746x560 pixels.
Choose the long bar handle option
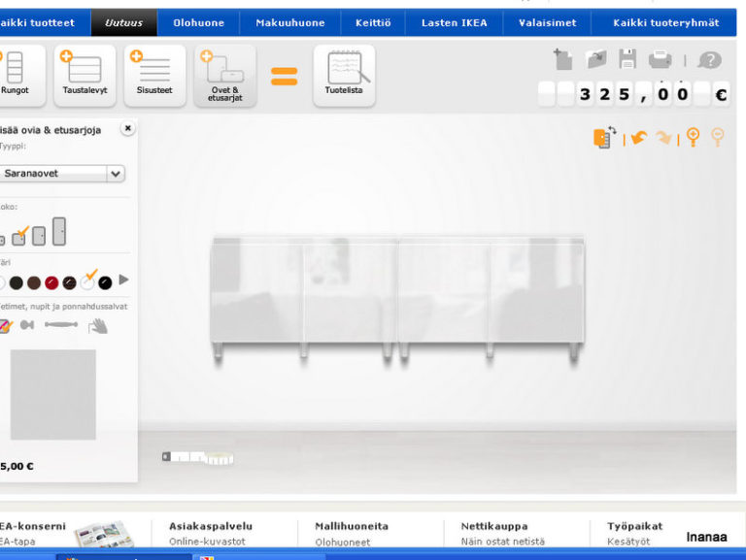[x=61, y=325]
